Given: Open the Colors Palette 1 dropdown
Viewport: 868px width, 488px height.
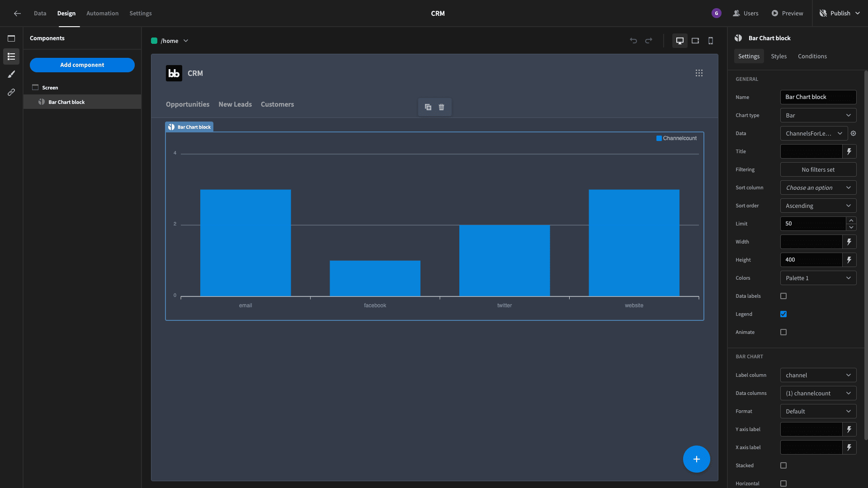Looking at the screenshot, I should (818, 278).
